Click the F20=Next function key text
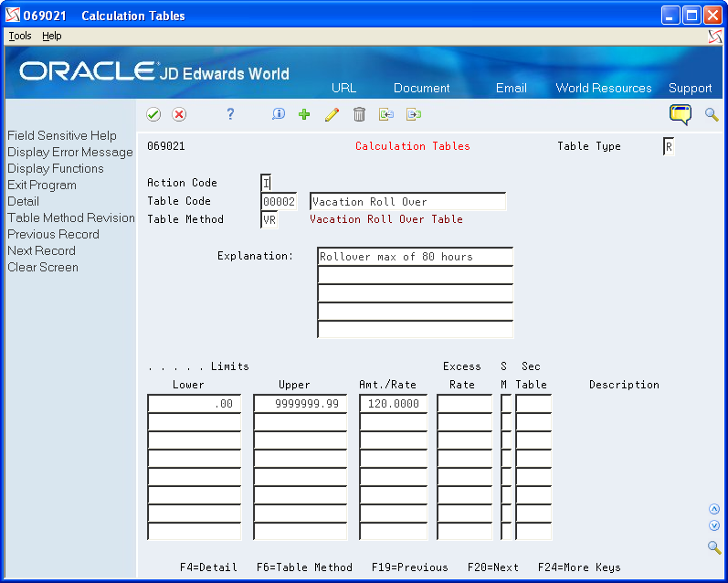The height and width of the screenshot is (583, 728). click(493, 567)
